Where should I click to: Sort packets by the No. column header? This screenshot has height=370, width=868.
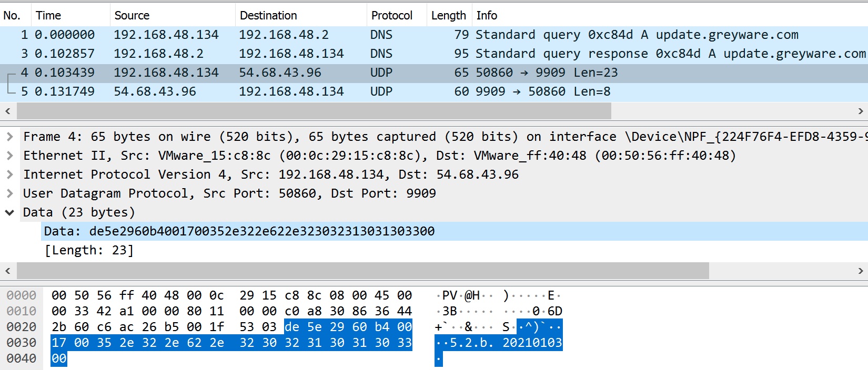point(16,15)
